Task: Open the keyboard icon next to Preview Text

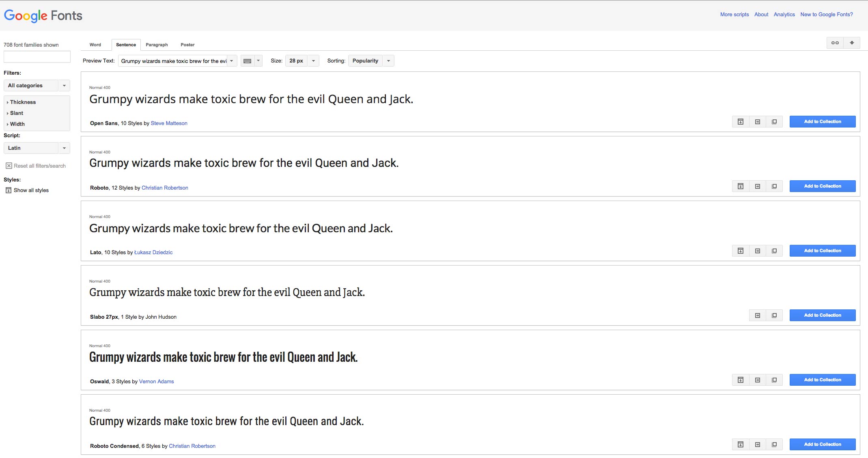Action: pyautogui.click(x=247, y=61)
